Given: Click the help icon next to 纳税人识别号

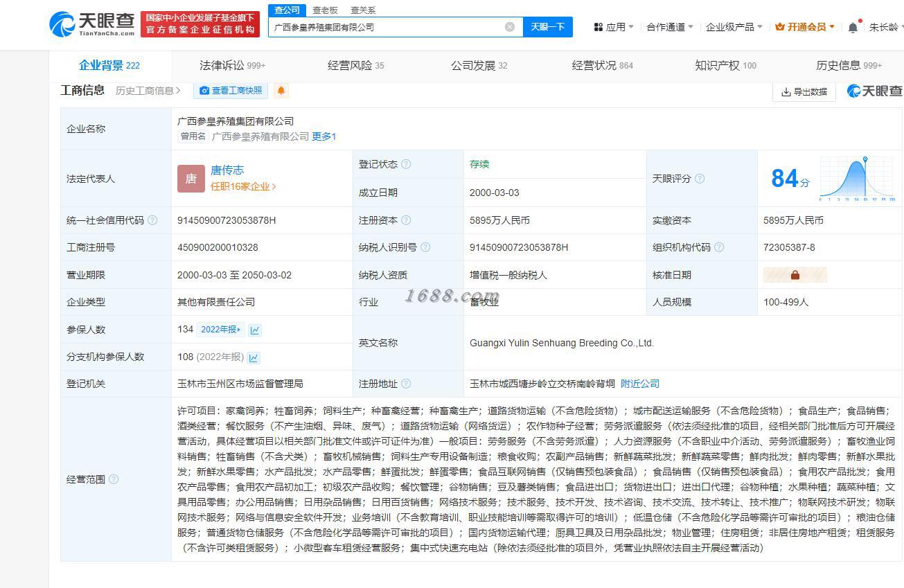Looking at the screenshot, I should (425, 247).
